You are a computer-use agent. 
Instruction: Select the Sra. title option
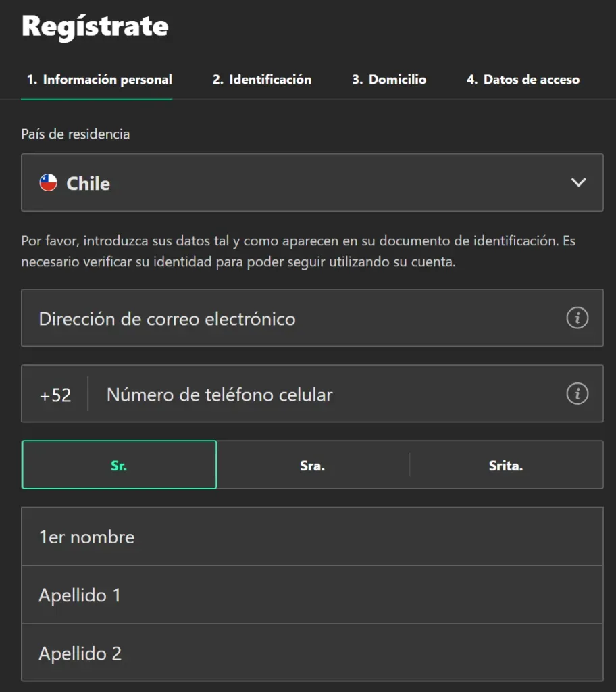pyautogui.click(x=313, y=464)
